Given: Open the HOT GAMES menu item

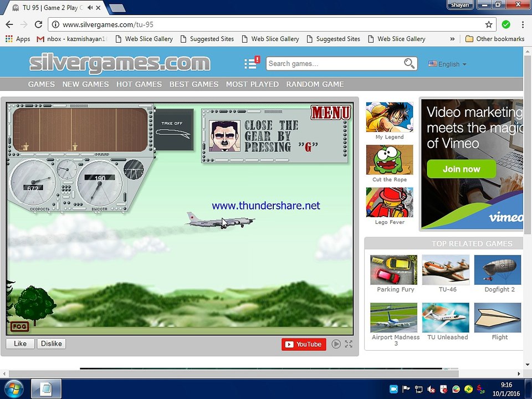Looking at the screenshot, I should (139, 84).
